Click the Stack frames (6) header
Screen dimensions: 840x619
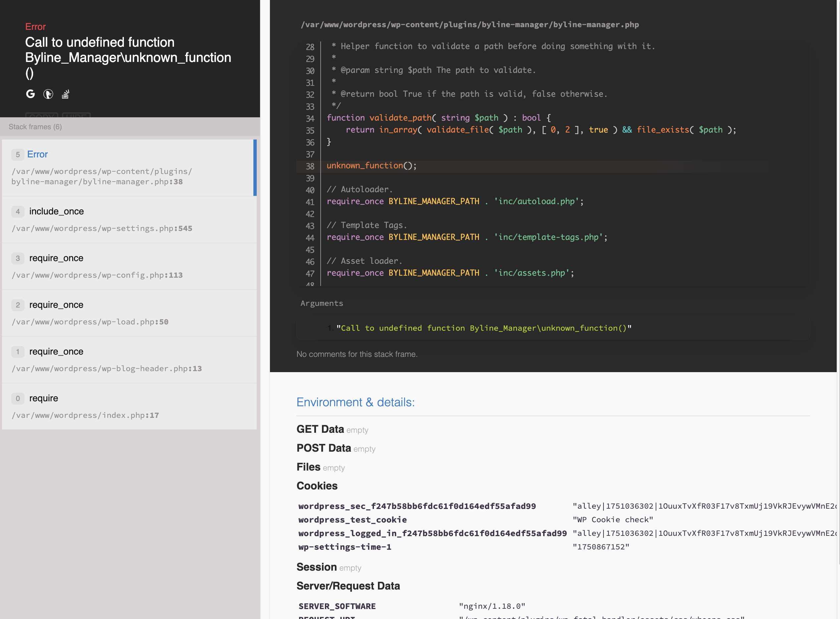(x=35, y=127)
